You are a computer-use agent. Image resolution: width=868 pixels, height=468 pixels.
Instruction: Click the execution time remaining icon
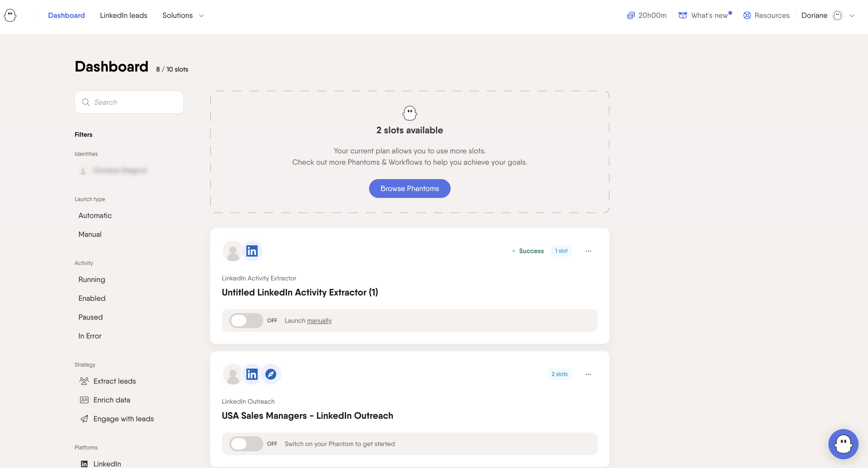pyautogui.click(x=630, y=15)
